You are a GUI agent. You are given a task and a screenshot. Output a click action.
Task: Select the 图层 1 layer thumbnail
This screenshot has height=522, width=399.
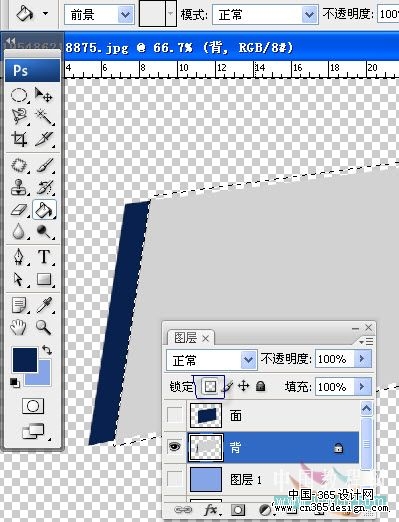pos(206,479)
